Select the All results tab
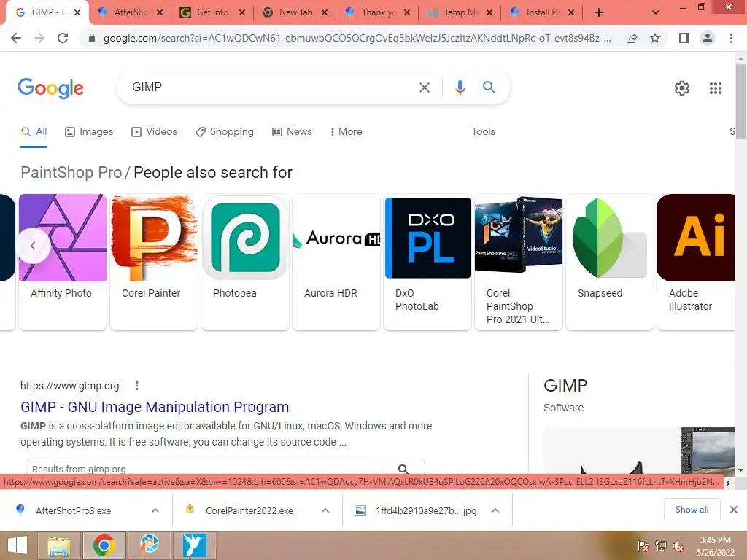The image size is (747, 560). (x=34, y=131)
